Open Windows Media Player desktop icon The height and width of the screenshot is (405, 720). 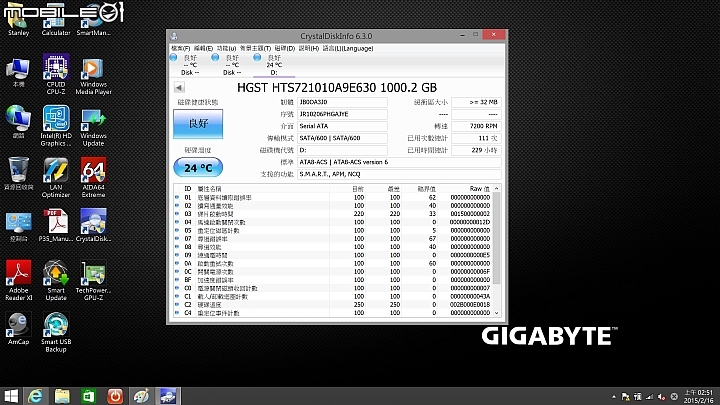pos(93,76)
